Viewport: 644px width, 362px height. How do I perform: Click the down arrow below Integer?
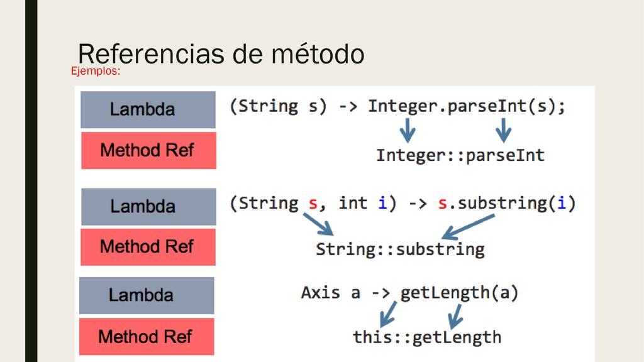click(408, 131)
